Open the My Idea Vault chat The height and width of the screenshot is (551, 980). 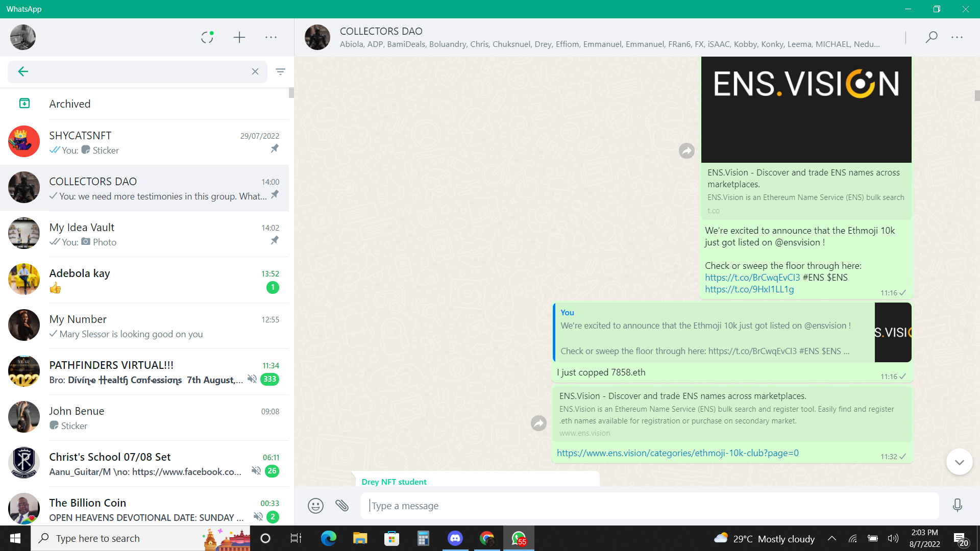(144, 234)
